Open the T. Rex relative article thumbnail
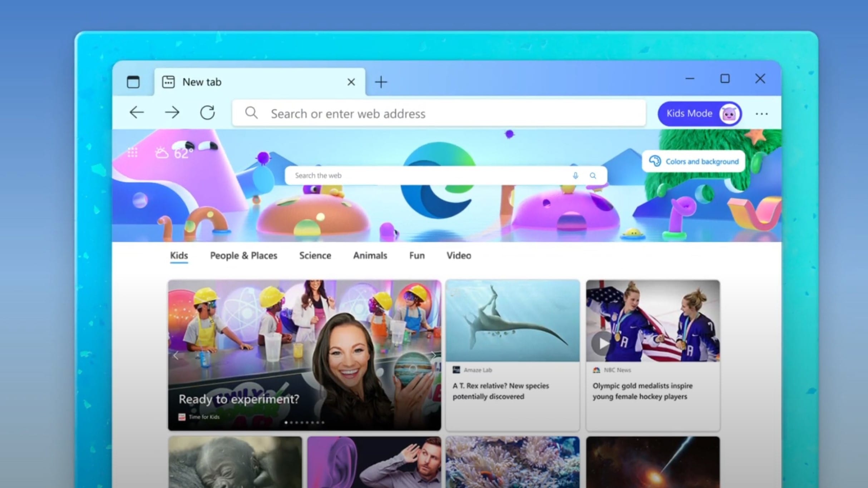Image resolution: width=868 pixels, height=488 pixels. (x=512, y=320)
